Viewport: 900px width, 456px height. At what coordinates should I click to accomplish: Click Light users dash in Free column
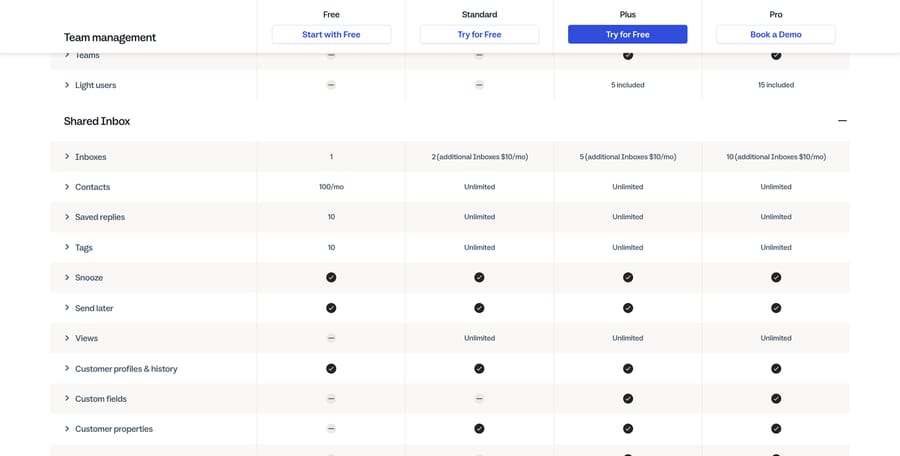click(x=331, y=85)
